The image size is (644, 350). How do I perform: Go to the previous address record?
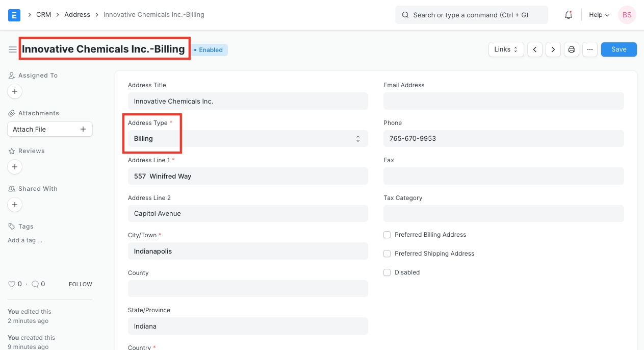[x=534, y=49]
